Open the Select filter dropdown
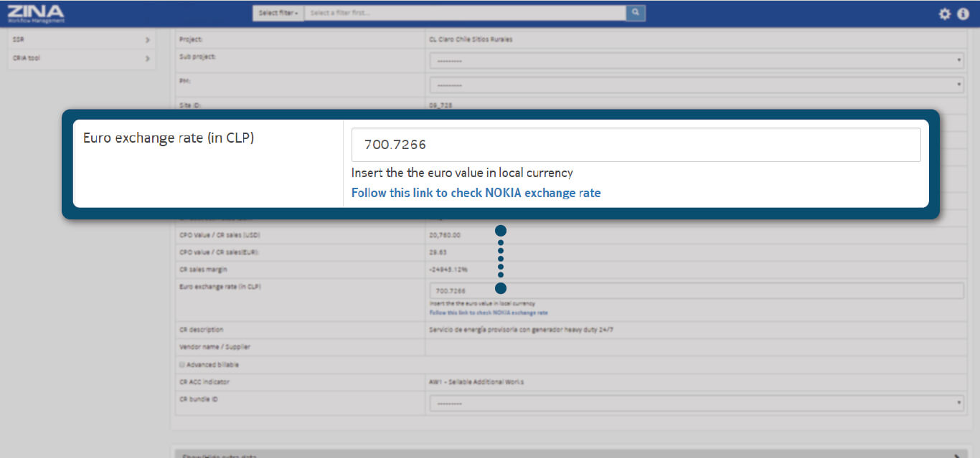Screen dimensions: 980x458 (278, 13)
